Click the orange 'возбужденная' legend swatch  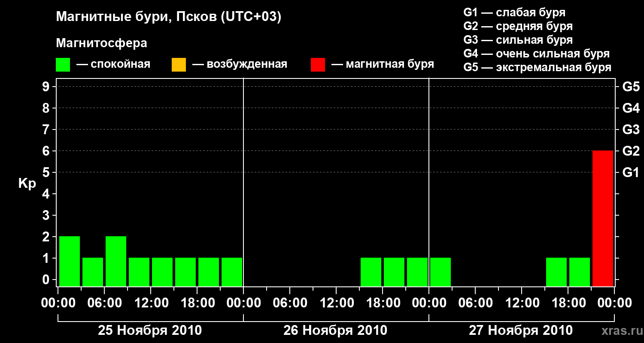179,65
